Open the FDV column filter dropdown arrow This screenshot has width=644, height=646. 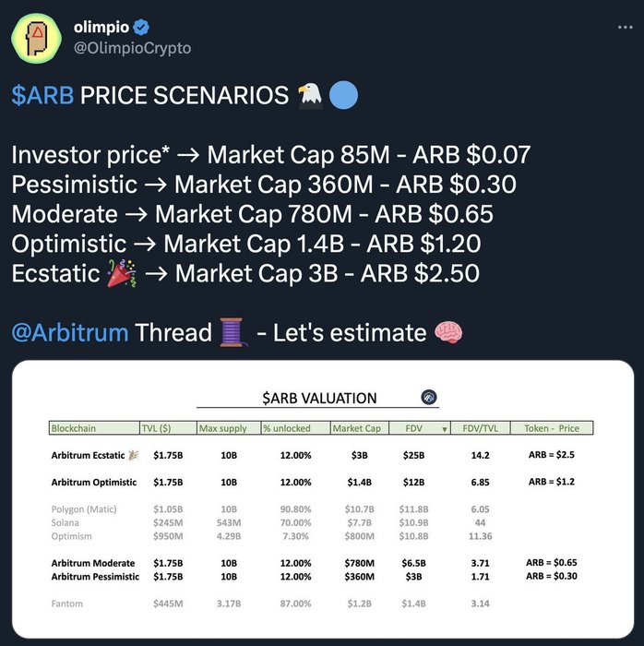(x=444, y=428)
